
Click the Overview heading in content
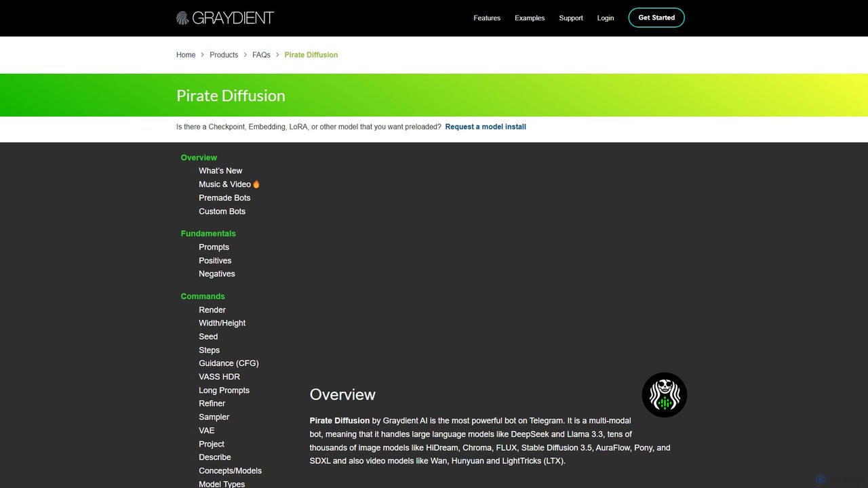point(342,394)
